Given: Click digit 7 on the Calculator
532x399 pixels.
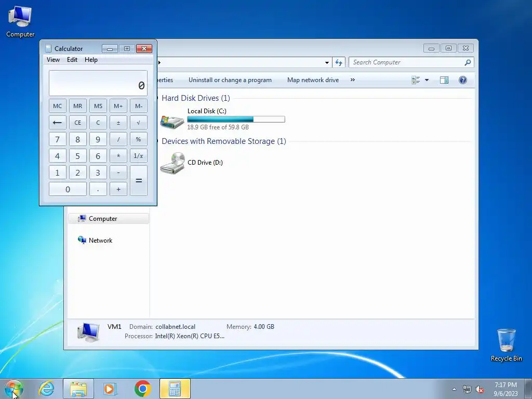Looking at the screenshot, I should 57,139.
